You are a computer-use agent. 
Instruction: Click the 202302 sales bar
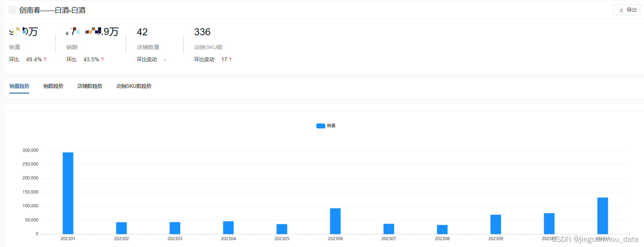click(122, 228)
